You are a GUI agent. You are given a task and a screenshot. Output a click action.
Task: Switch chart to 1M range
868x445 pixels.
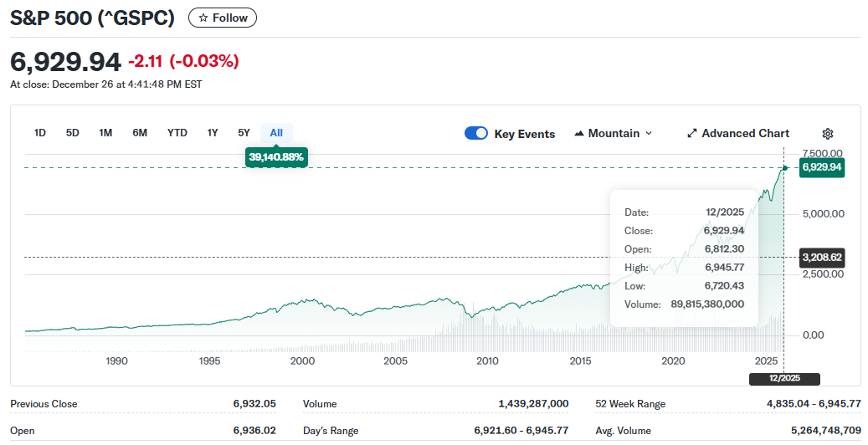105,133
